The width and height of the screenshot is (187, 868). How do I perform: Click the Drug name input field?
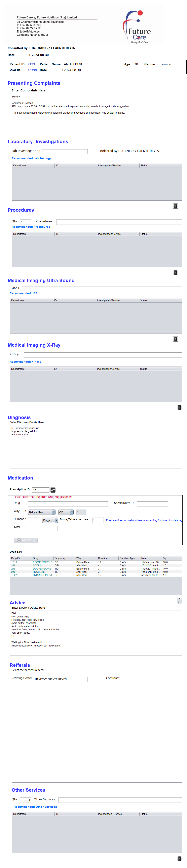pyautogui.click(x=68, y=504)
